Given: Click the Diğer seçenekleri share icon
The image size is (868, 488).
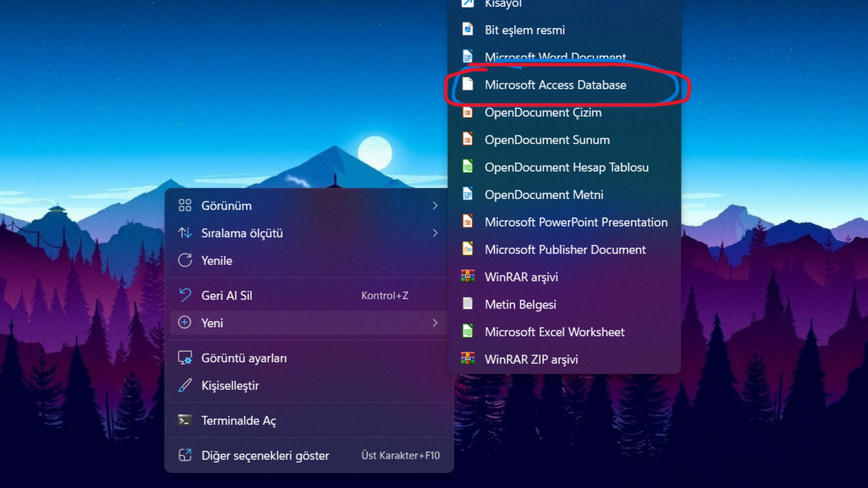Looking at the screenshot, I should tap(185, 455).
